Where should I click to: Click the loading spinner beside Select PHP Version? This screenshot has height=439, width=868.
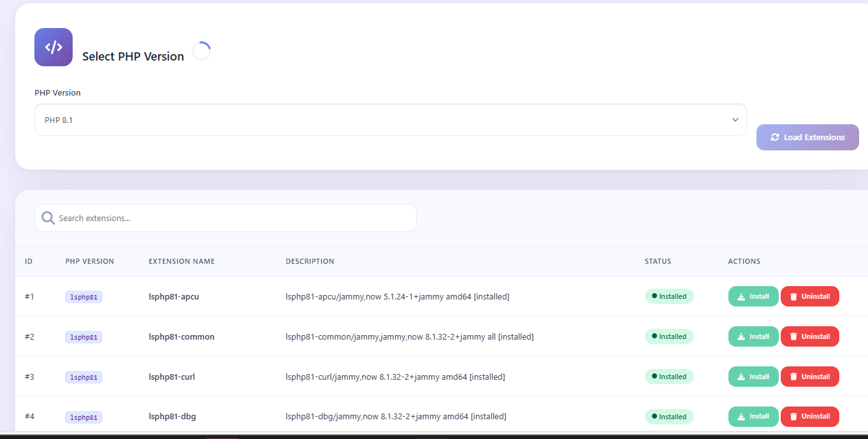click(x=201, y=51)
